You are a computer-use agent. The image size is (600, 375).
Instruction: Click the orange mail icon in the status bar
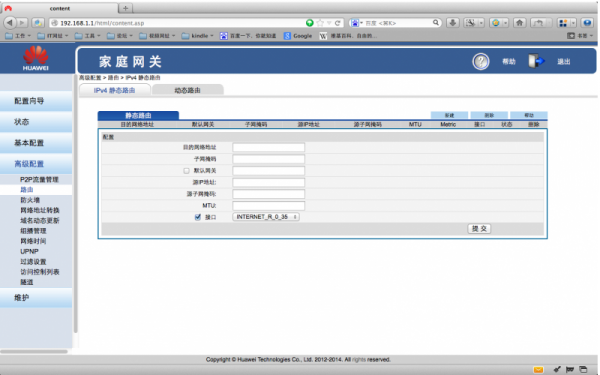pyautogui.click(x=538, y=370)
